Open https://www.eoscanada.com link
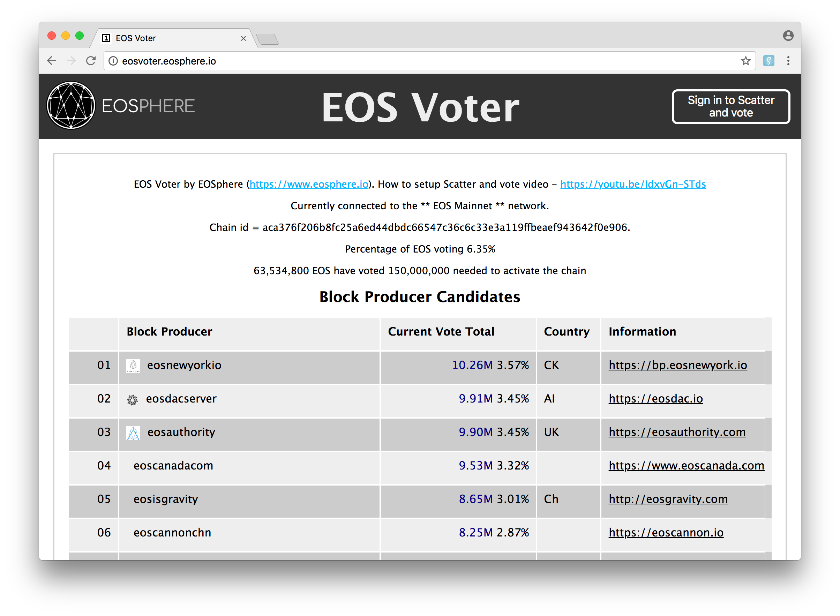 click(x=686, y=466)
